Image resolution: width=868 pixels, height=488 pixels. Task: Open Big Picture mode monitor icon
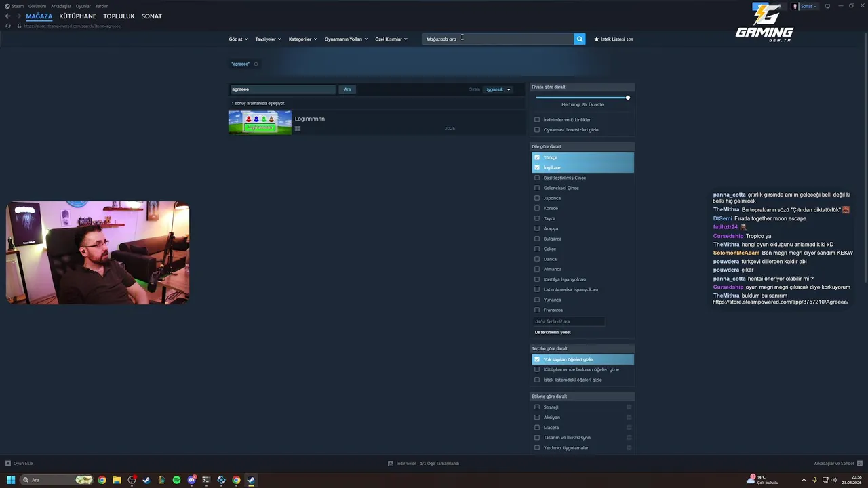coord(827,6)
